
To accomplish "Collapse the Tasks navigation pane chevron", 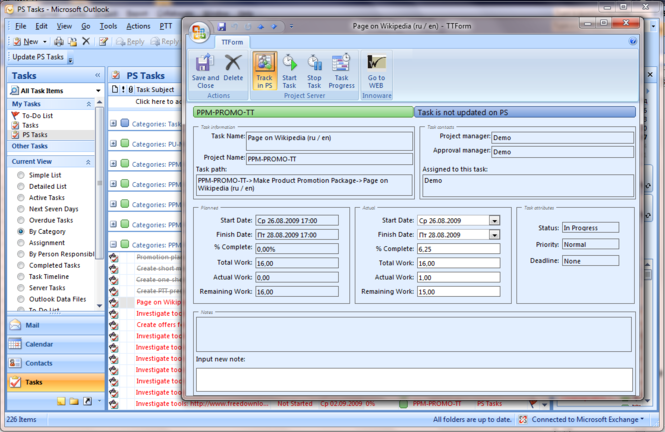I will pos(98,75).
